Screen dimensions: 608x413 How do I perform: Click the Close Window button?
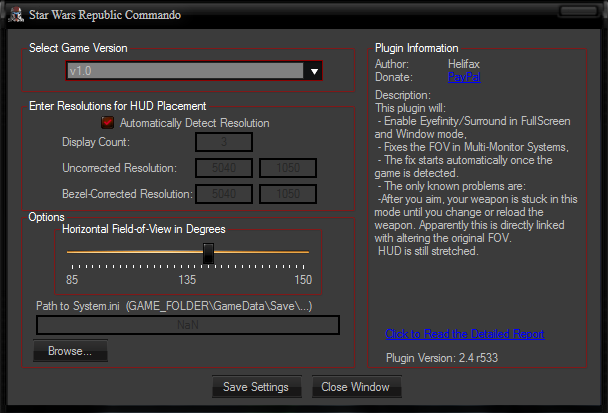(x=356, y=387)
